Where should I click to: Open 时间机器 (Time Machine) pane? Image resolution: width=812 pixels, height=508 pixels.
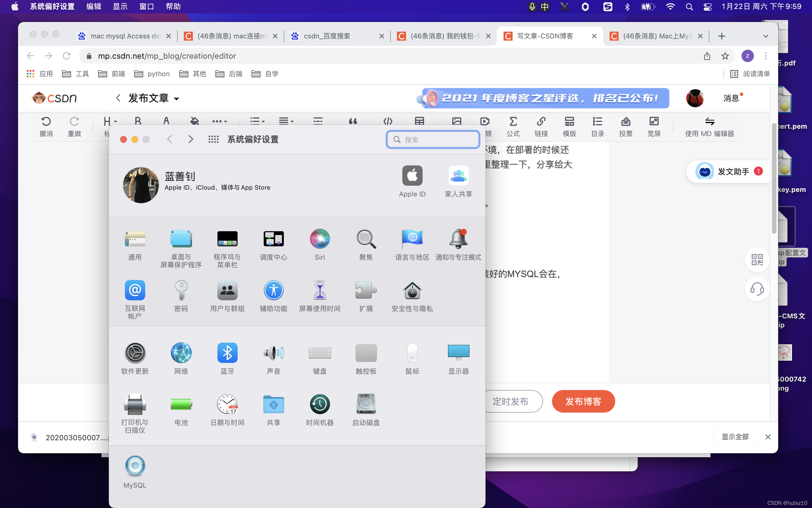(x=320, y=410)
